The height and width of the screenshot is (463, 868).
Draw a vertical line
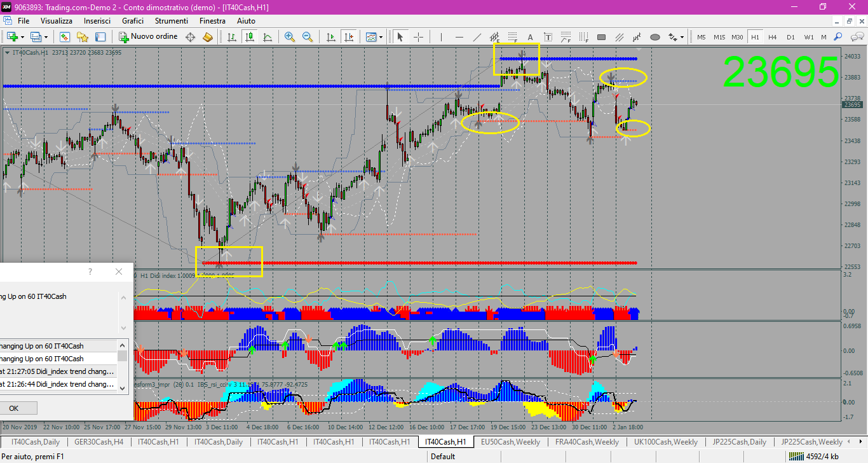[x=442, y=37]
